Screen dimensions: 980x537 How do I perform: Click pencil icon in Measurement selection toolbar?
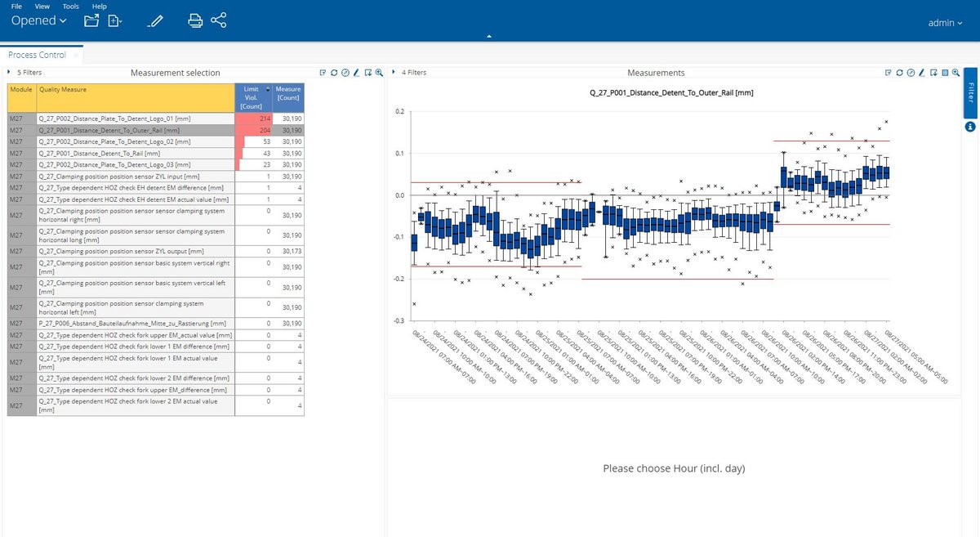point(356,73)
